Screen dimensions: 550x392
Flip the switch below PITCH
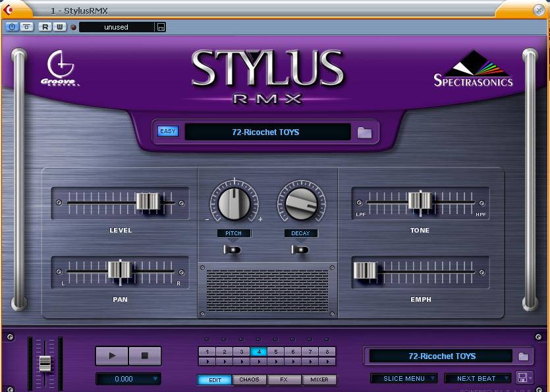[x=232, y=250]
